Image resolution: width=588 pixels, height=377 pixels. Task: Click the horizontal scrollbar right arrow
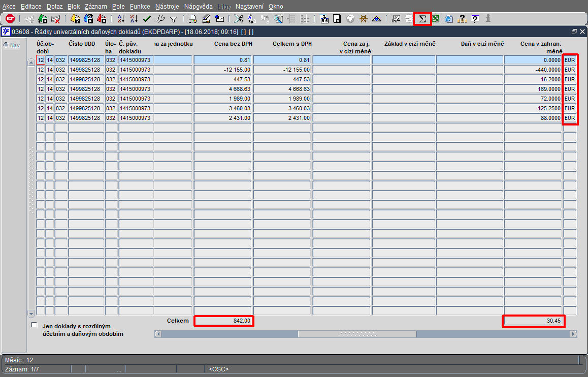pyautogui.click(x=573, y=334)
